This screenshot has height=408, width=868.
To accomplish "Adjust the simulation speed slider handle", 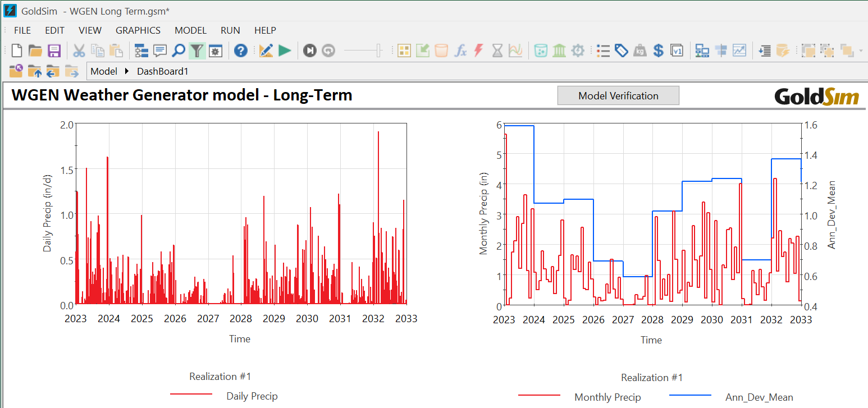I will 379,51.
